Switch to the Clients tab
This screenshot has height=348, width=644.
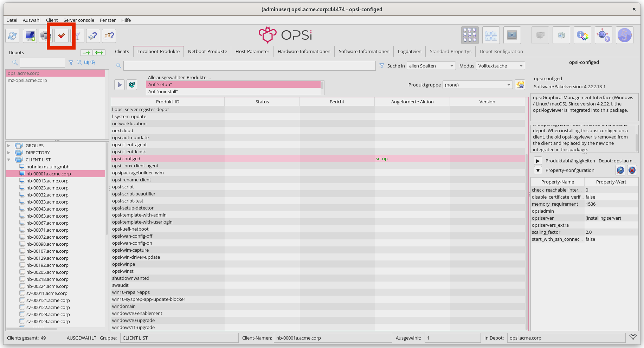pyautogui.click(x=122, y=51)
